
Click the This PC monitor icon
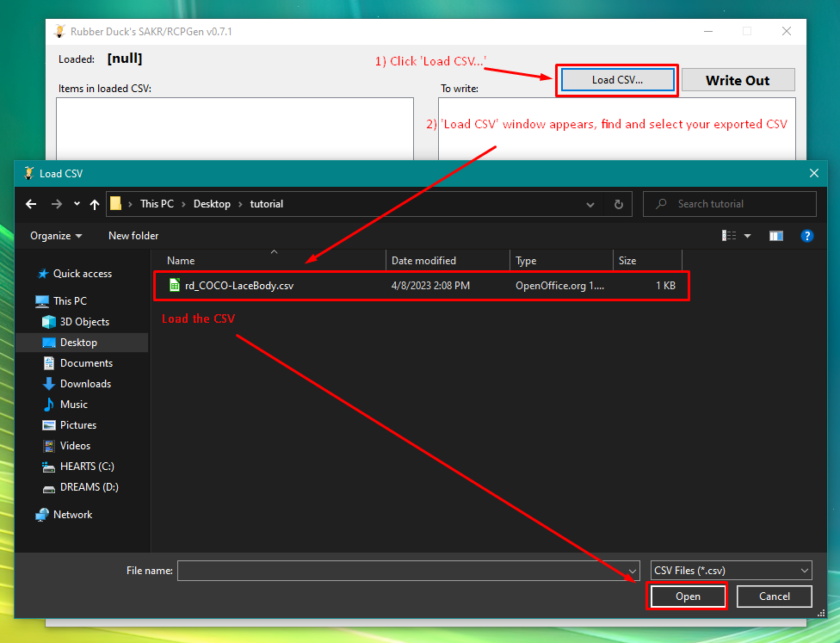pyautogui.click(x=42, y=301)
